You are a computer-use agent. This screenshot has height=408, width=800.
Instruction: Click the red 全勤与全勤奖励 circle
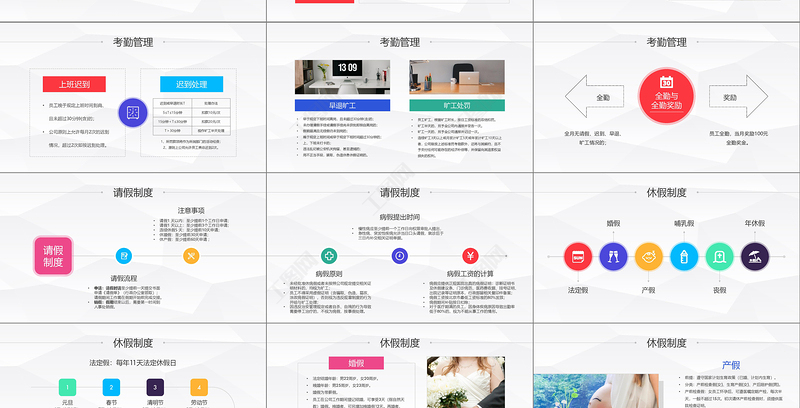[666, 98]
